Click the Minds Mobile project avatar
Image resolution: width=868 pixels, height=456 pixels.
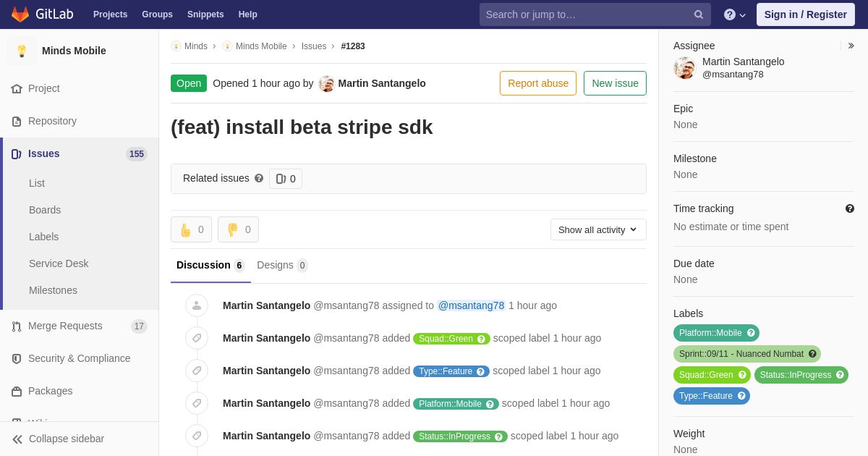(22, 51)
